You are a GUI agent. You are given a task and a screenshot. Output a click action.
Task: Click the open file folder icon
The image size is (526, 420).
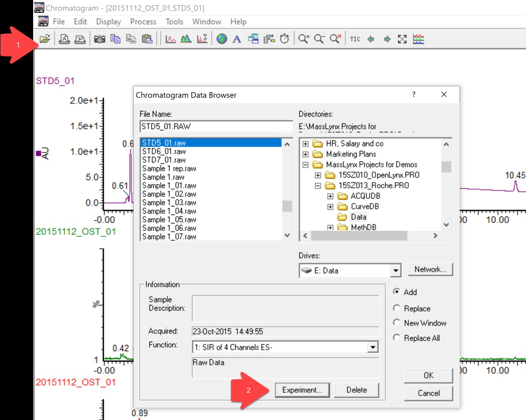coord(45,39)
